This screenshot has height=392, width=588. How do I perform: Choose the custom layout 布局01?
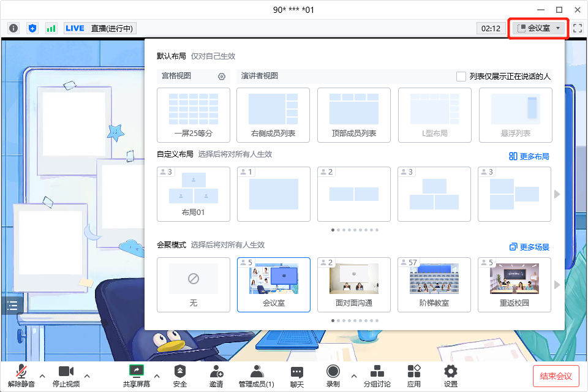pyautogui.click(x=194, y=194)
